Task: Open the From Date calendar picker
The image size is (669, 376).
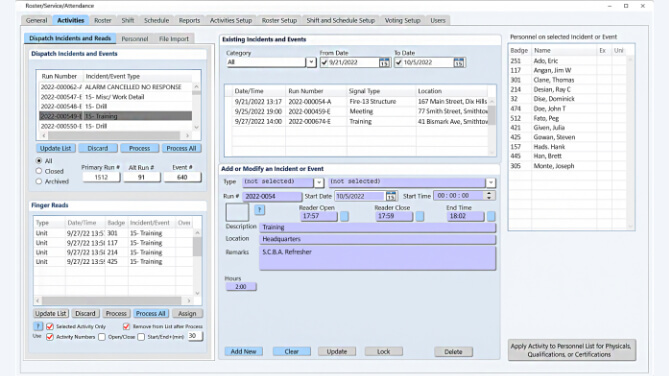Action: click(x=384, y=63)
